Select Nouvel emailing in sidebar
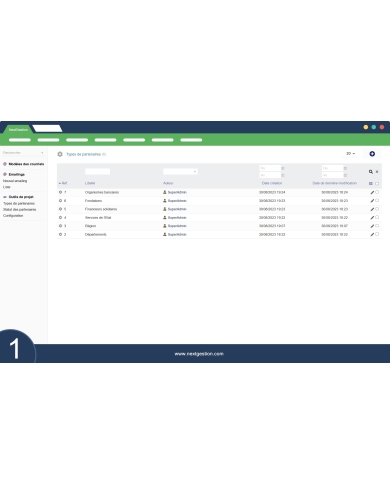The image size is (390, 484). pos(15,181)
